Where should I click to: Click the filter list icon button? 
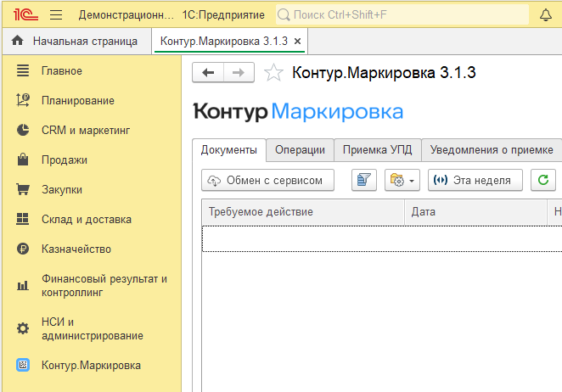[364, 180]
